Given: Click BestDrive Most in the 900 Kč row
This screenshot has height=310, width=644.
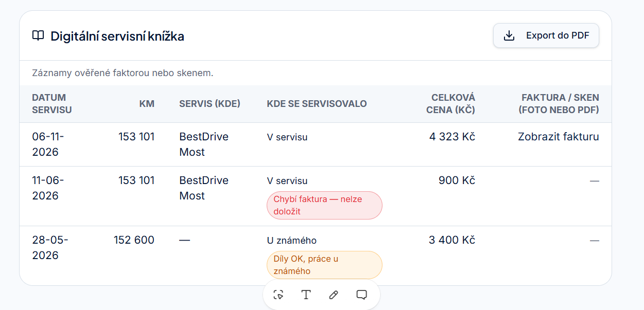Looking at the screenshot, I should point(204,188).
